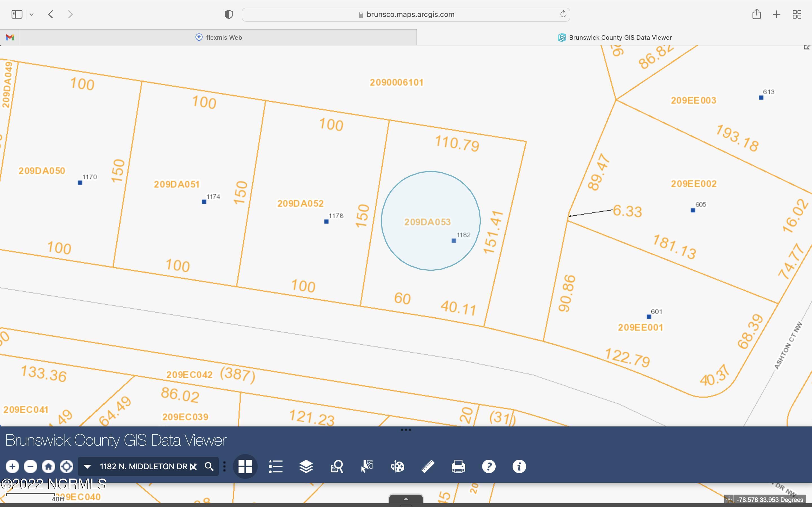Open the about info icon
Viewport: 812px width, 507px height.
pos(519,466)
